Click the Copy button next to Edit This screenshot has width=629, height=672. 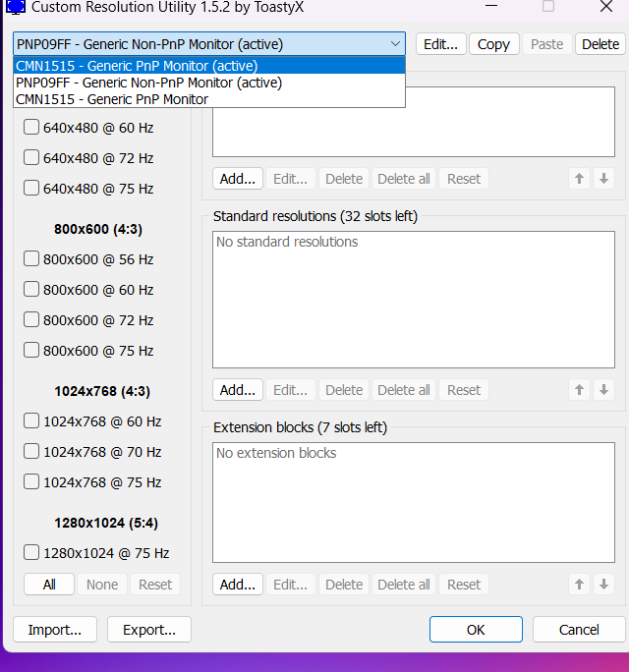point(493,44)
